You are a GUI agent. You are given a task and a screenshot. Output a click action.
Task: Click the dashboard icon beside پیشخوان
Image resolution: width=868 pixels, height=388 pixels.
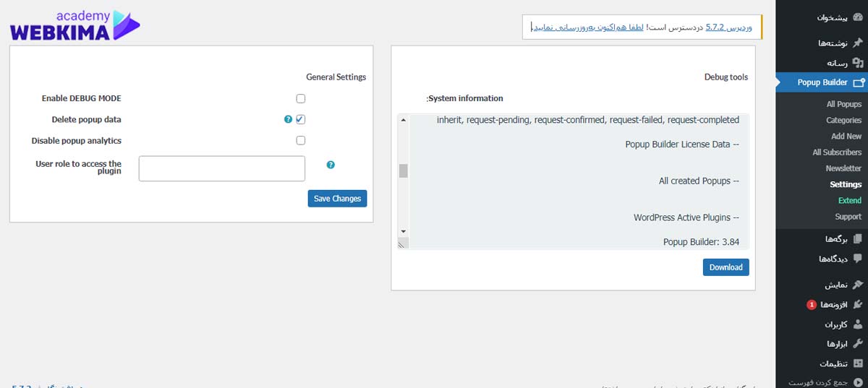pos(857,17)
